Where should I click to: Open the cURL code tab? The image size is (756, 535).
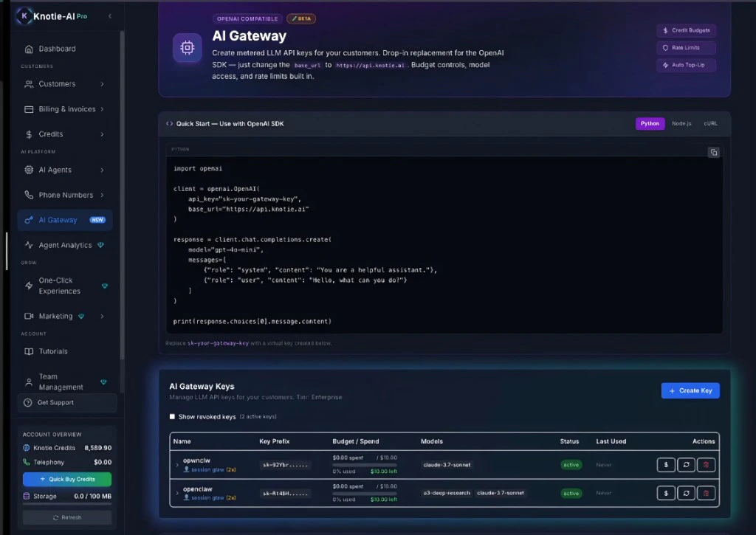point(709,123)
